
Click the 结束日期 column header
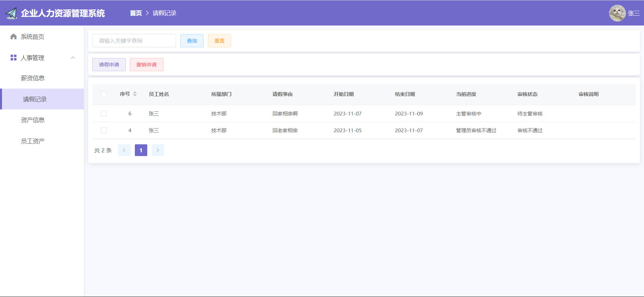(405, 94)
